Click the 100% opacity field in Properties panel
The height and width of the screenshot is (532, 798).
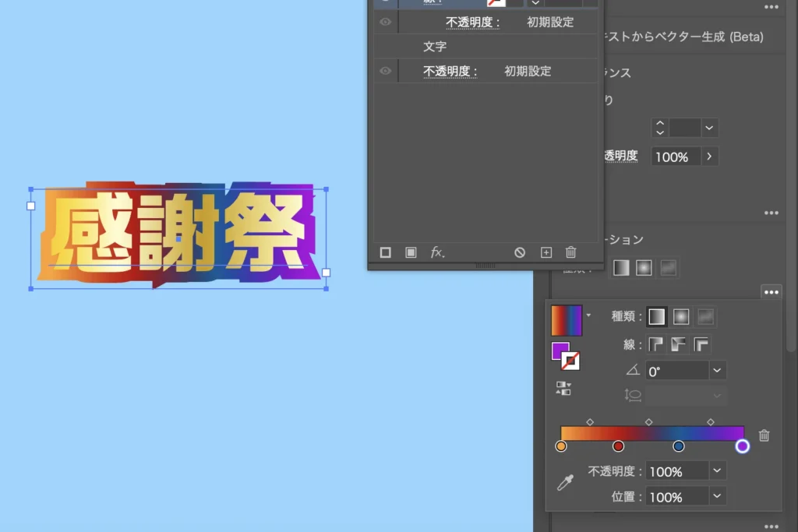(x=675, y=157)
